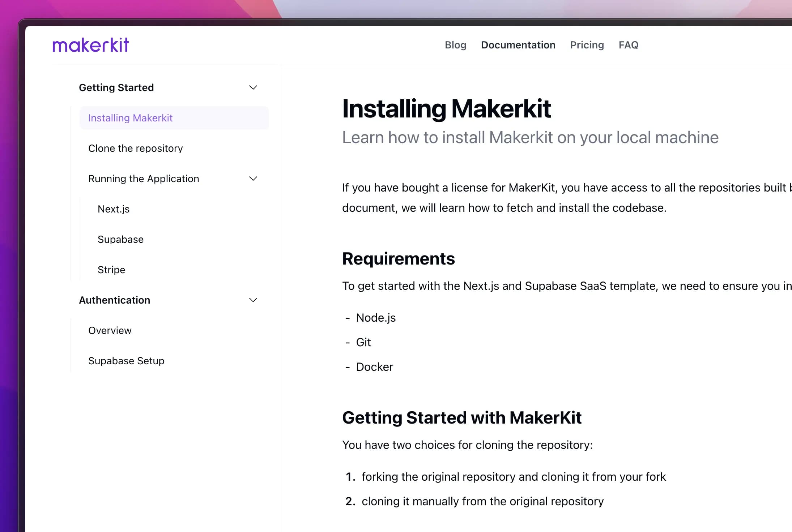Open the Blog nav link
The width and height of the screenshot is (792, 532).
(455, 45)
